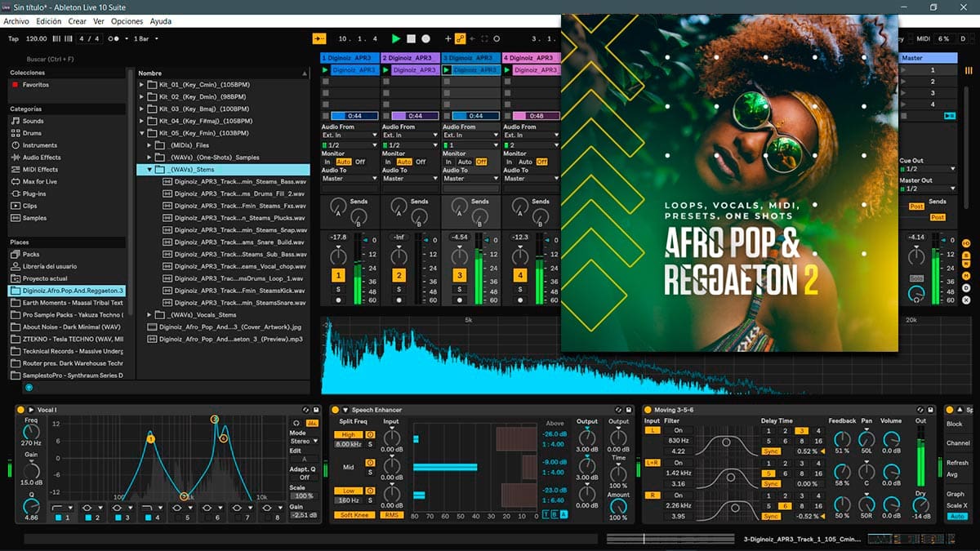Click the top Sync button in Moving 3-5-6
The image size is (980, 551).
771,451
